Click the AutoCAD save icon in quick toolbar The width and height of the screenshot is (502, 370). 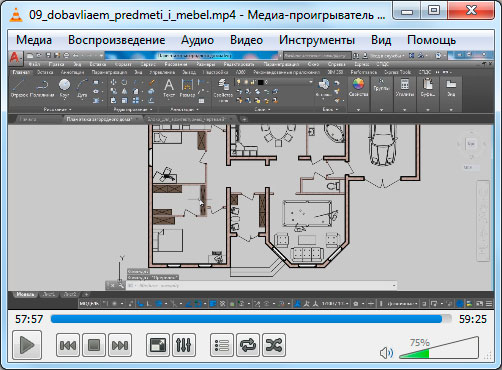[48, 55]
